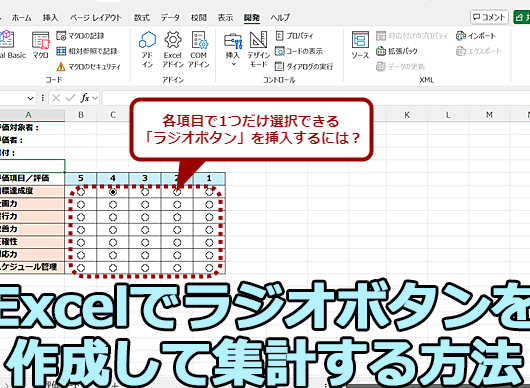Click rating header cell "5"

click(x=81, y=178)
